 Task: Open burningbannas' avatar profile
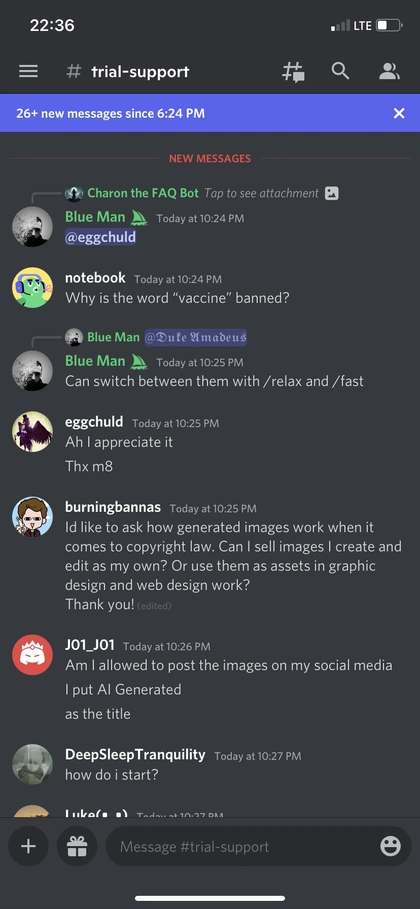point(32,517)
